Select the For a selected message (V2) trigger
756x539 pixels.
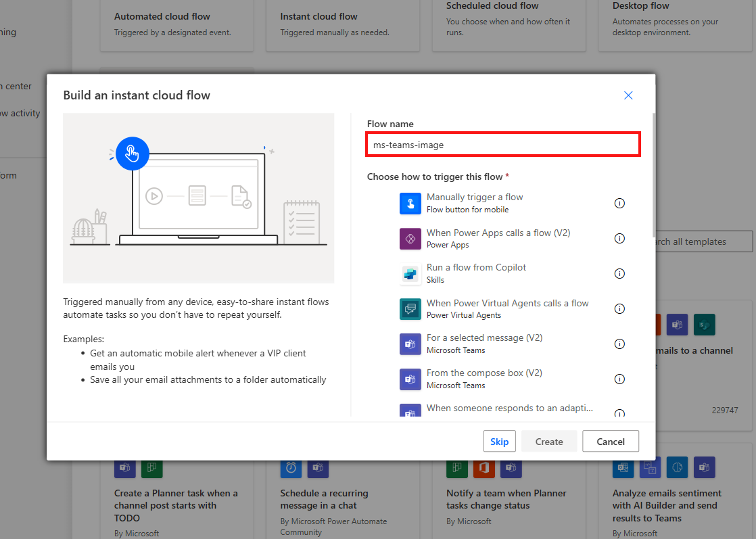pos(485,337)
